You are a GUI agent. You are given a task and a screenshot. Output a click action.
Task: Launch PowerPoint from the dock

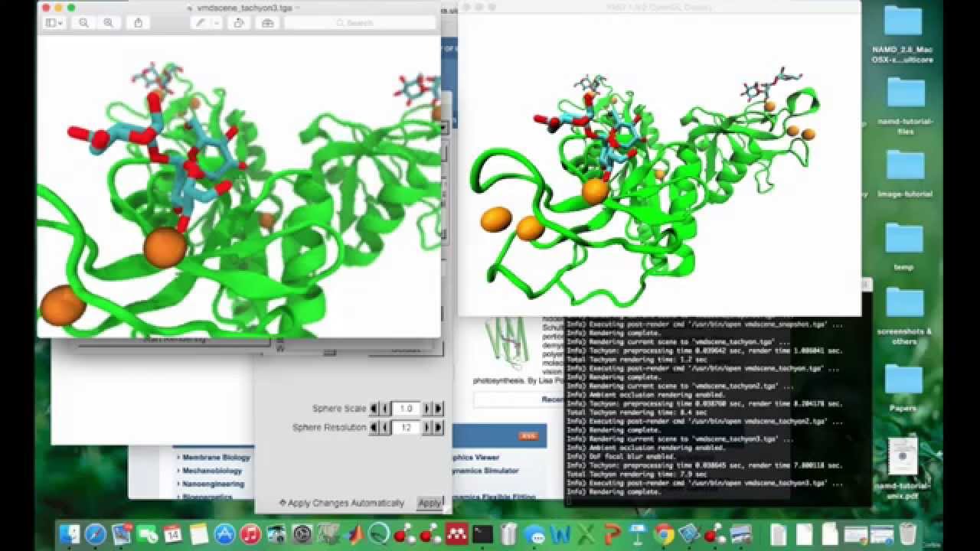click(x=612, y=533)
